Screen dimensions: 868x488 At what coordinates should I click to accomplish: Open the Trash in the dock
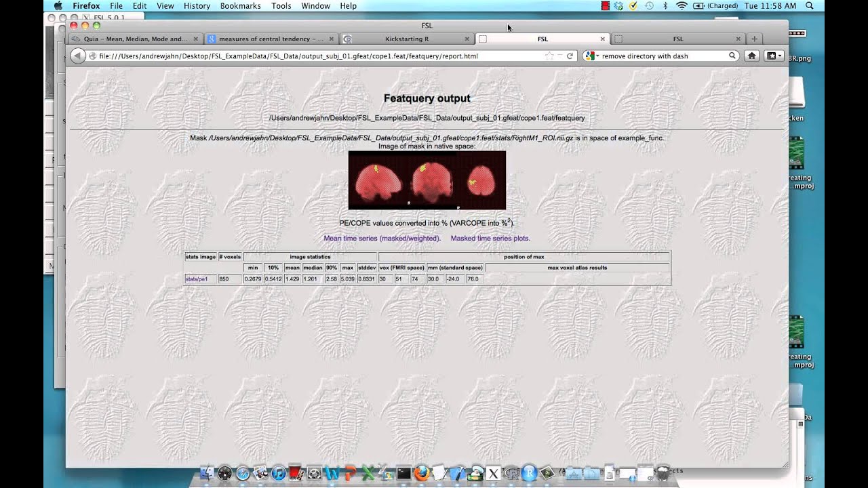664,473
